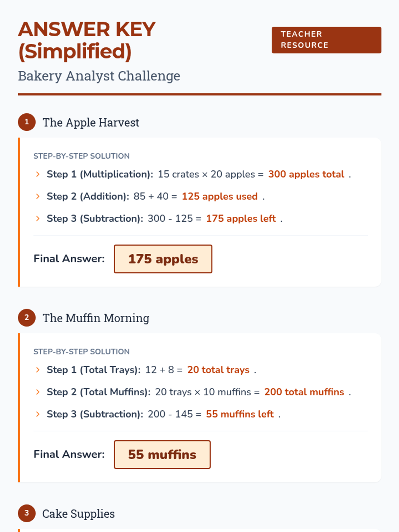Screen dimensions: 399x532
Task: Click the number 1 badge for Apple Harvest
Action: pos(27,122)
